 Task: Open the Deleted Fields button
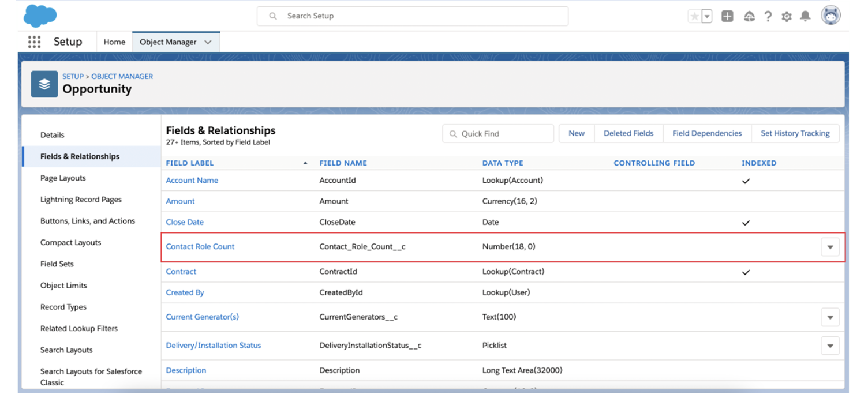[628, 133]
